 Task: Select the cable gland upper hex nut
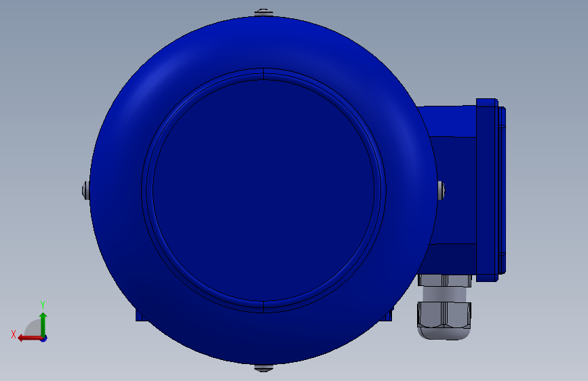(x=445, y=281)
